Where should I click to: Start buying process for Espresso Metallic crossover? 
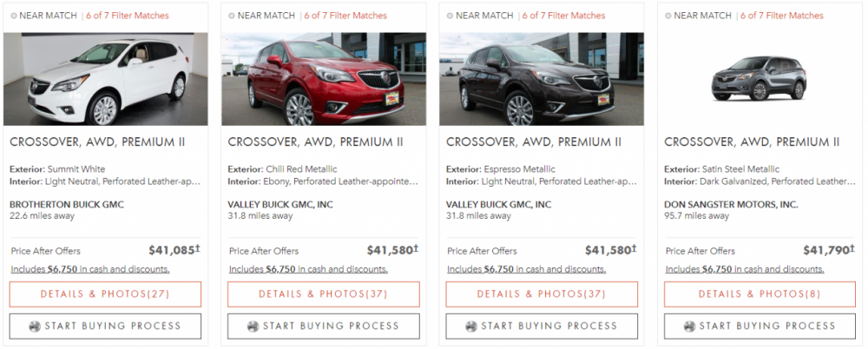tap(542, 326)
